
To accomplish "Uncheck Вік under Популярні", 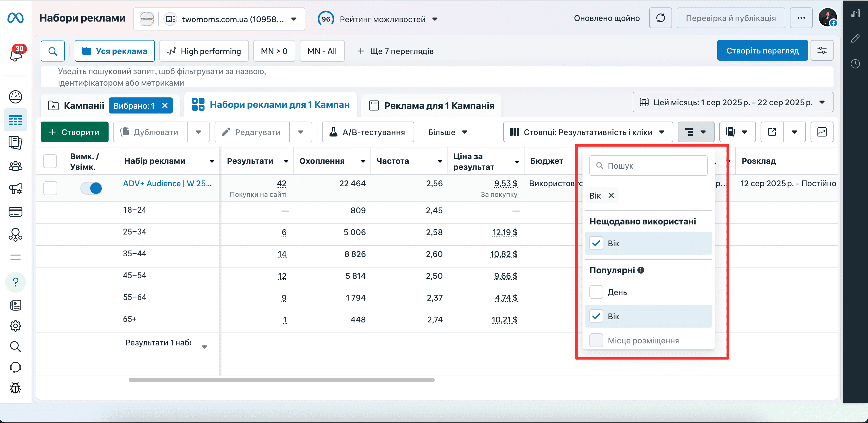I will point(596,316).
